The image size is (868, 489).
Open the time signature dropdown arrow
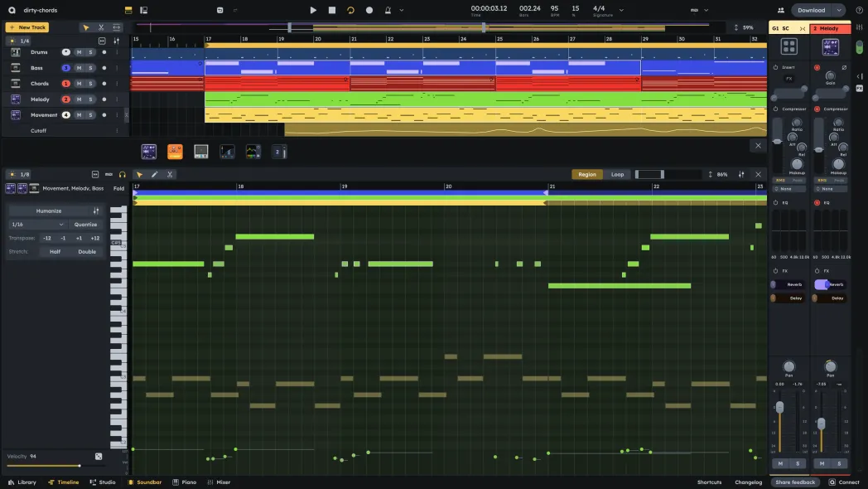pyautogui.click(x=621, y=10)
